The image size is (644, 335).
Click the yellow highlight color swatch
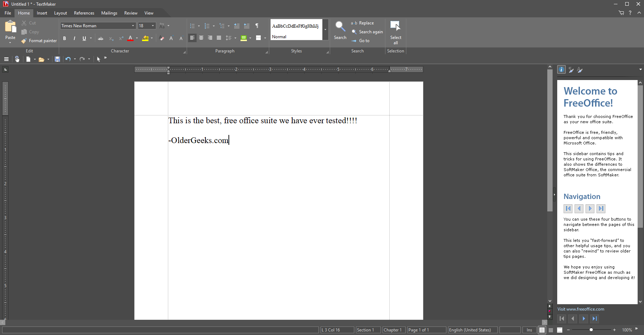pyautogui.click(x=145, y=38)
